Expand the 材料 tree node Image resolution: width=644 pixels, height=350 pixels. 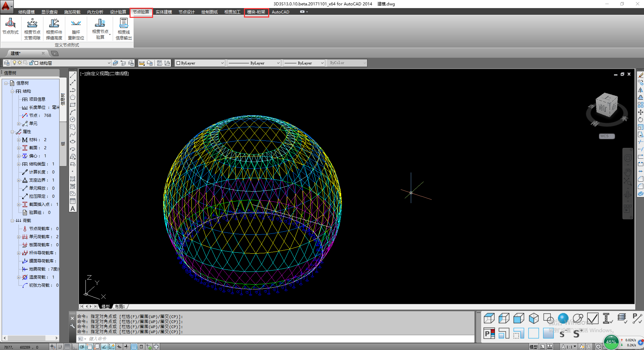coord(19,140)
